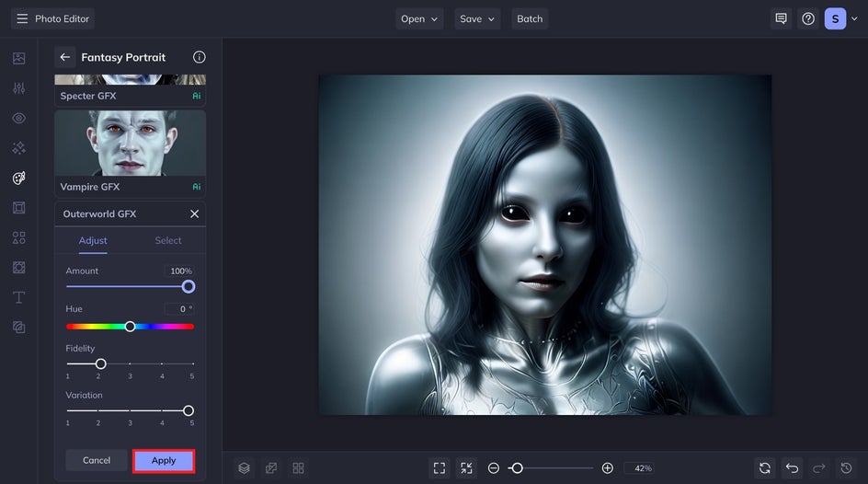Open the help question mark icon
Screen dimensions: 868x484
(808, 18)
